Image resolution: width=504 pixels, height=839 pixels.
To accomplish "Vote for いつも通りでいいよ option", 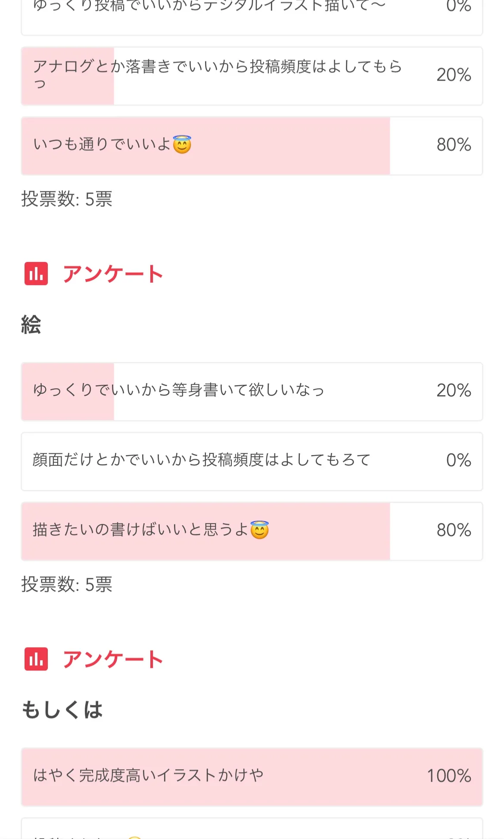I will pos(252,146).
